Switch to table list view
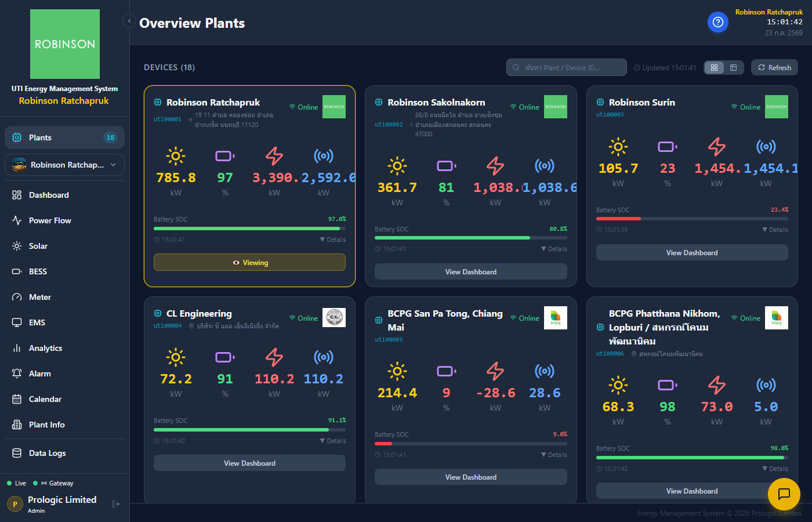Image resolution: width=812 pixels, height=522 pixels. pyautogui.click(x=733, y=68)
